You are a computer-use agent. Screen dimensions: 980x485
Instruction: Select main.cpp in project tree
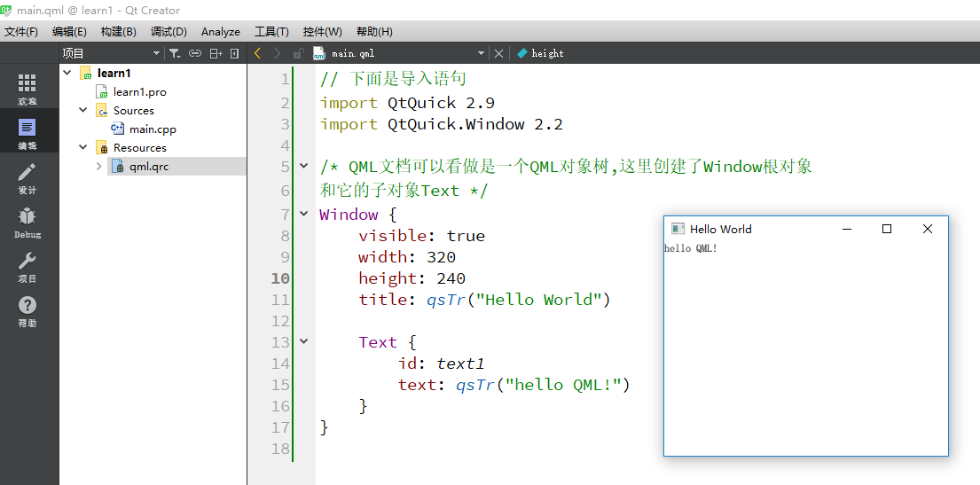153,129
